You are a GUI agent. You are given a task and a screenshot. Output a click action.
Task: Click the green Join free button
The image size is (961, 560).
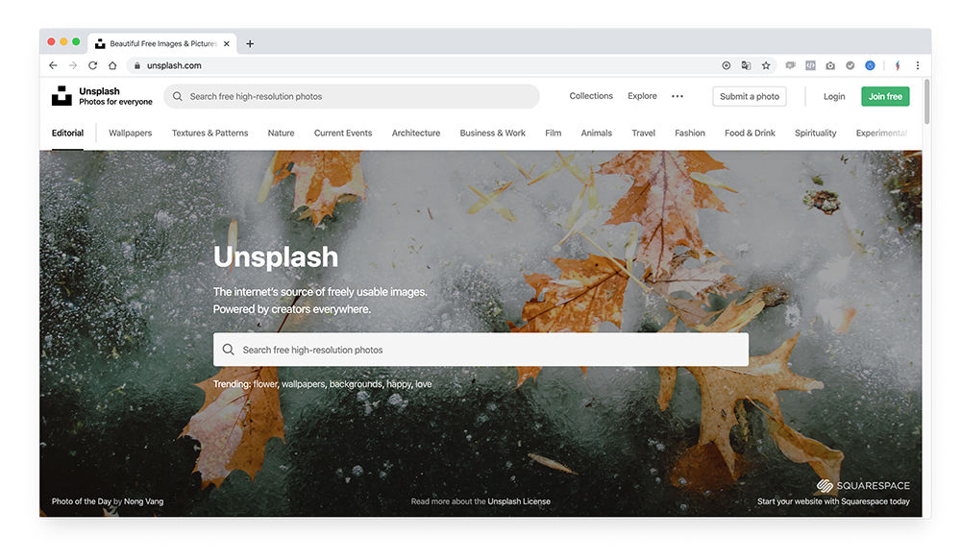(x=885, y=96)
